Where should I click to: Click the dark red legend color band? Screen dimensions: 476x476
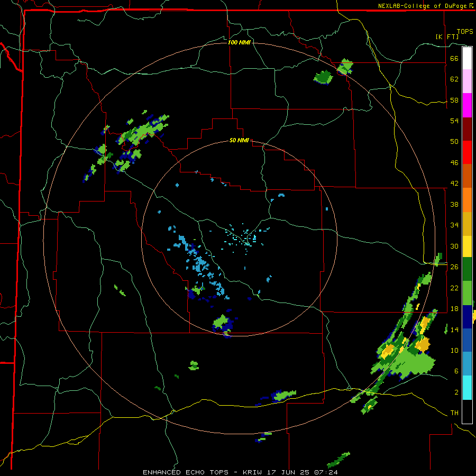click(x=467, y=129)
